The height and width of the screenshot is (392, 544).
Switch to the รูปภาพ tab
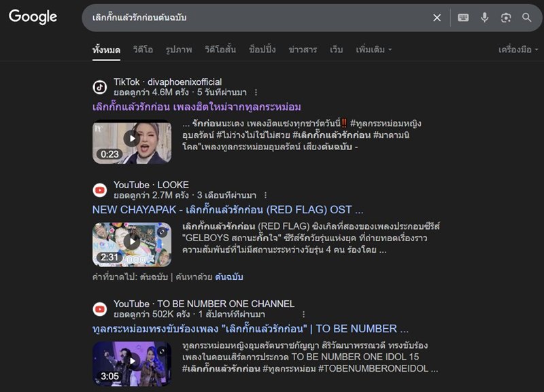pyautogui.click(x=178, y=50)
